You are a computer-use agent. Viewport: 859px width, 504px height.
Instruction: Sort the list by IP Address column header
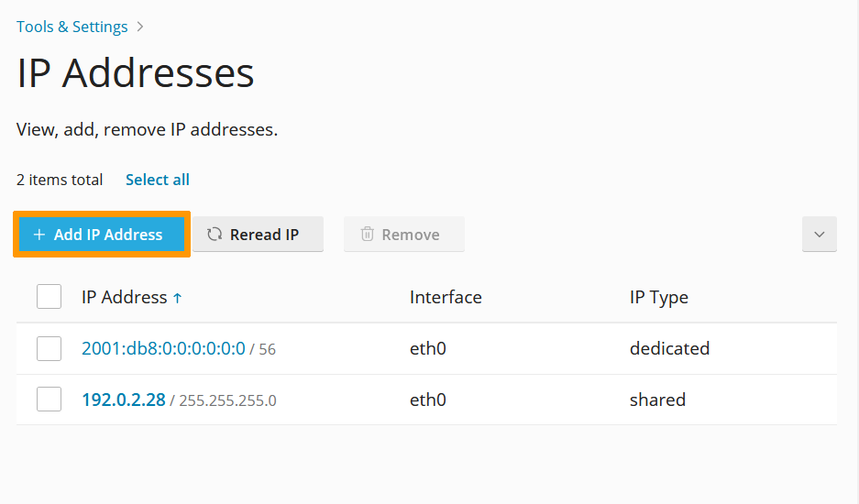tap(124, 297)
